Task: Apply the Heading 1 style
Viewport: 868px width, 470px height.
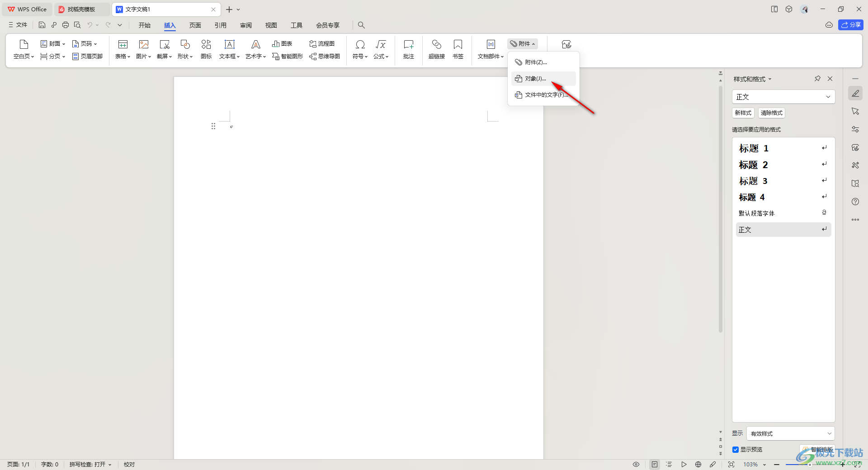Action: [x=783, y=148]
